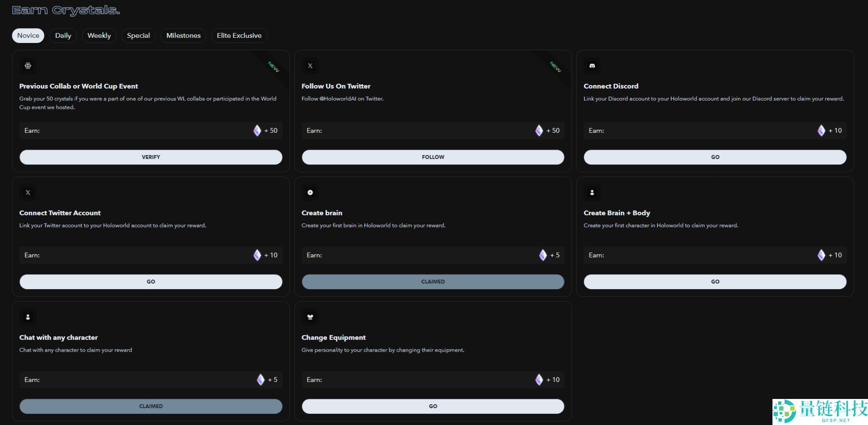This screenshot has width=868, height=425.
Task: Select the Elite Exclusive tab
Action: click(239, 36)
